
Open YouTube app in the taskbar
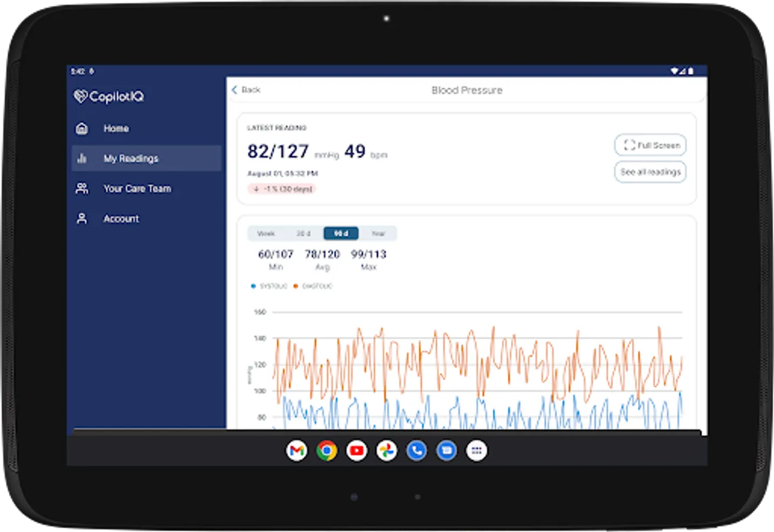[x=357, y=451]
